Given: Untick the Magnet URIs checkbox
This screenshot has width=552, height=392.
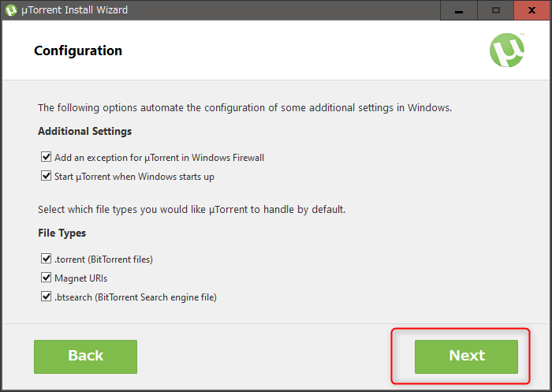Looking at the screenshot, I should (46, 278).
